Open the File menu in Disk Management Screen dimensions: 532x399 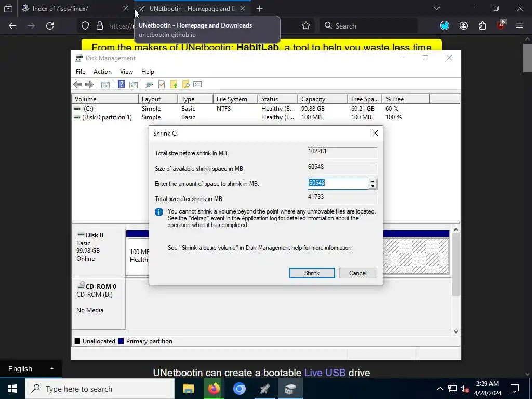coord(81,72)
